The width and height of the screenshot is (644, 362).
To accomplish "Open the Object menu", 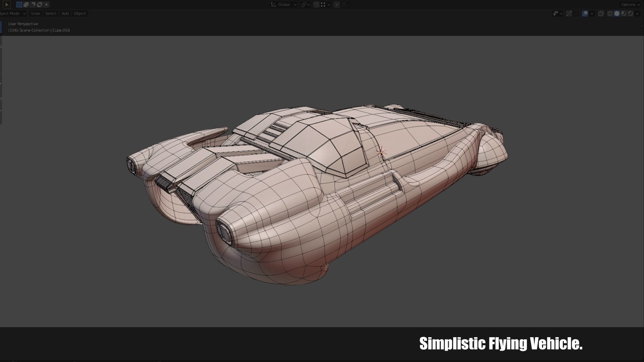I will pyautogui.click(x=80, y=14).
